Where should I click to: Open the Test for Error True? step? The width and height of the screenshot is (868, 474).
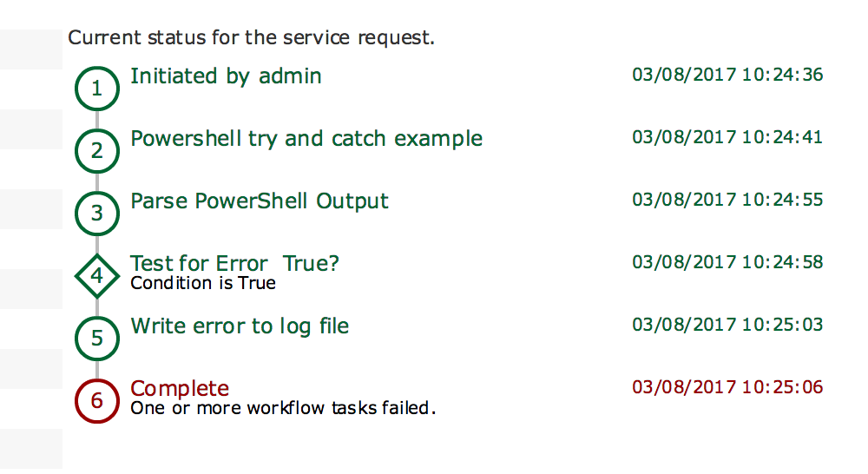[234, 264]
